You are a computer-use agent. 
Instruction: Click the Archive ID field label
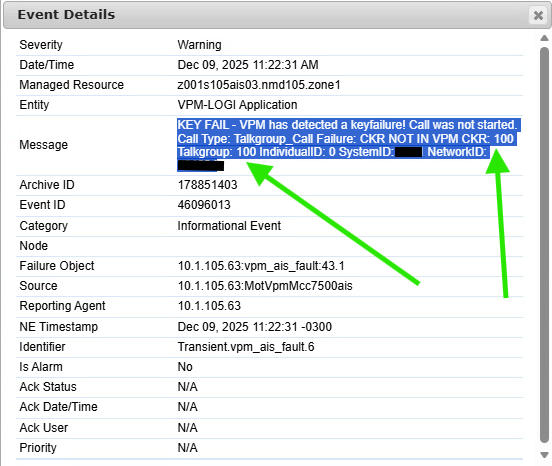pyautogui.click(x=47, y=185)
